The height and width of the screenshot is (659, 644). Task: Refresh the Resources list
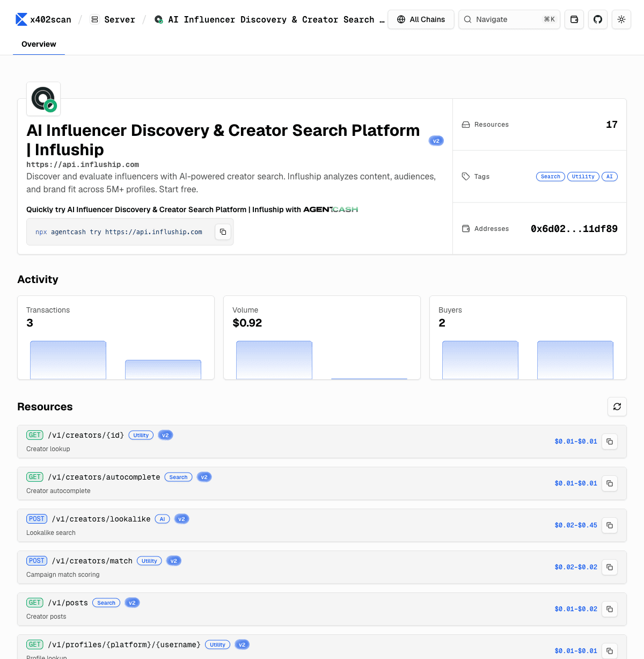pos(617,407)
